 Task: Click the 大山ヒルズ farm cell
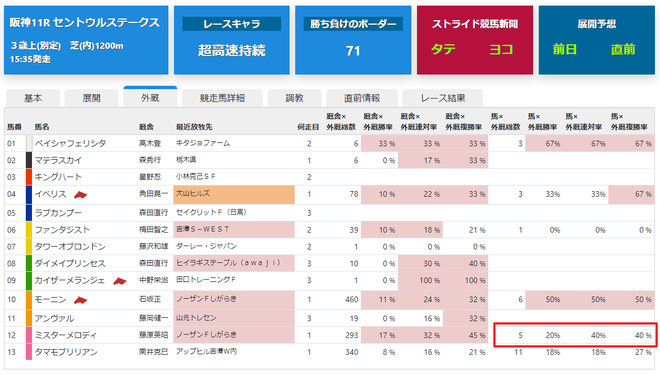coord(234,194)
